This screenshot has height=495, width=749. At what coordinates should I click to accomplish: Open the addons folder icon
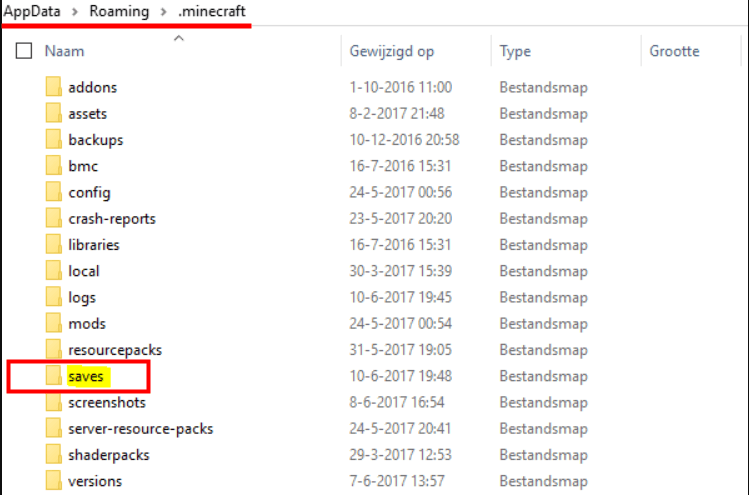(54, 87)
